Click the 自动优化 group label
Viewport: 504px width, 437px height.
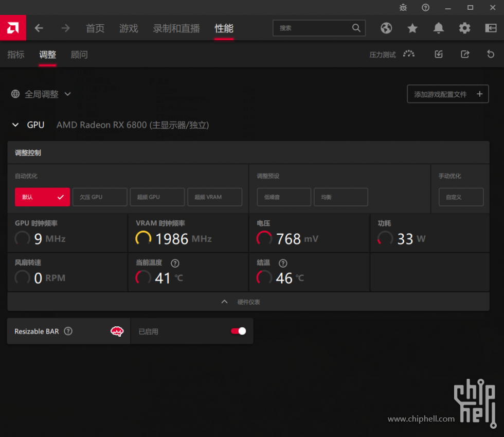(x=26, y=176)
